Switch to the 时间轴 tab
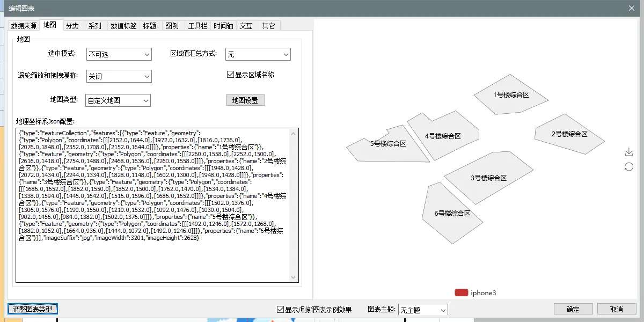The height and width of the screenshot is (322, 644). pyautogui.click(x=223, y=26)
